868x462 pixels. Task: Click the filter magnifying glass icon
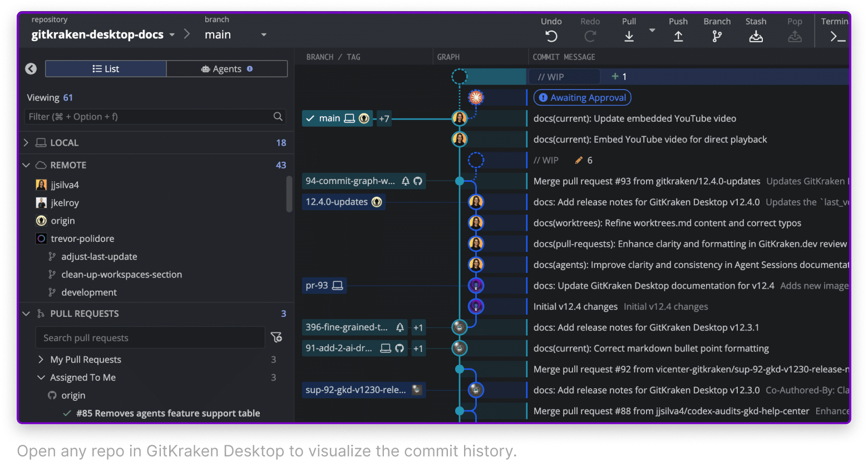(278, 116)
